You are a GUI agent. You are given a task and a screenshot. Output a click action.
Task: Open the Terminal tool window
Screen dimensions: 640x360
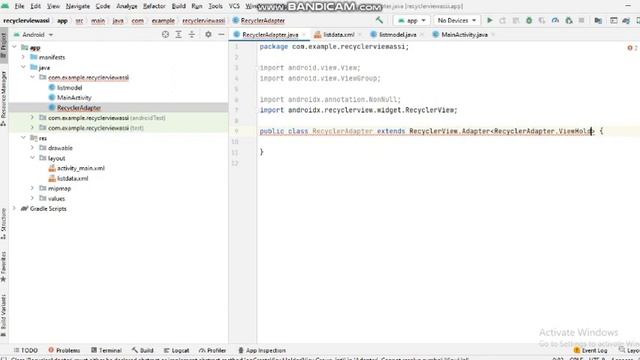(106, 350)
